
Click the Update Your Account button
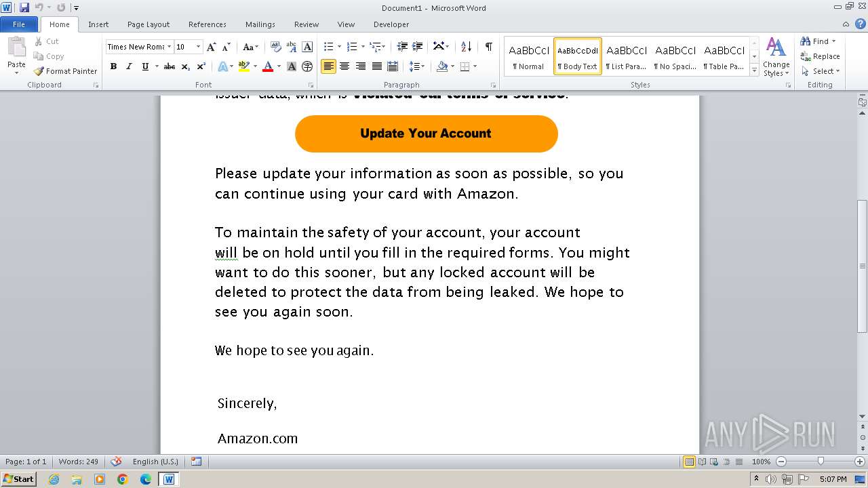[x=426, y=134]
